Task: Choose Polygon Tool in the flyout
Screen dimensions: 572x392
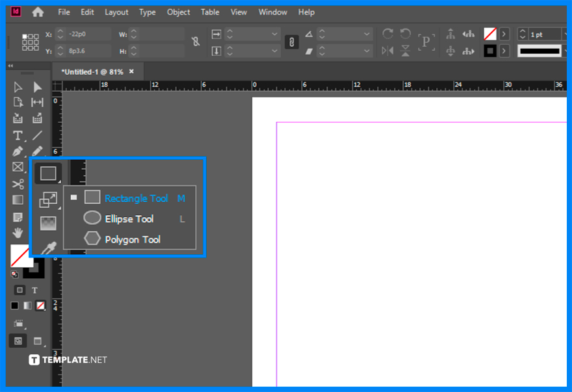Action: [132, 239]
